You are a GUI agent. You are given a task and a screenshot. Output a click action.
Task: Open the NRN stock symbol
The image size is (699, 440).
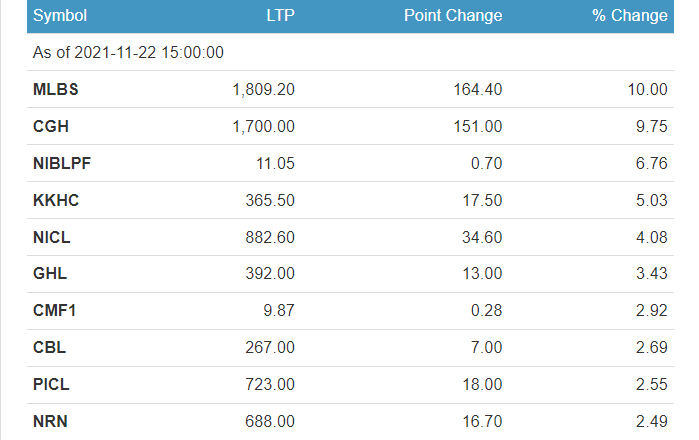(x=50, y=421)
